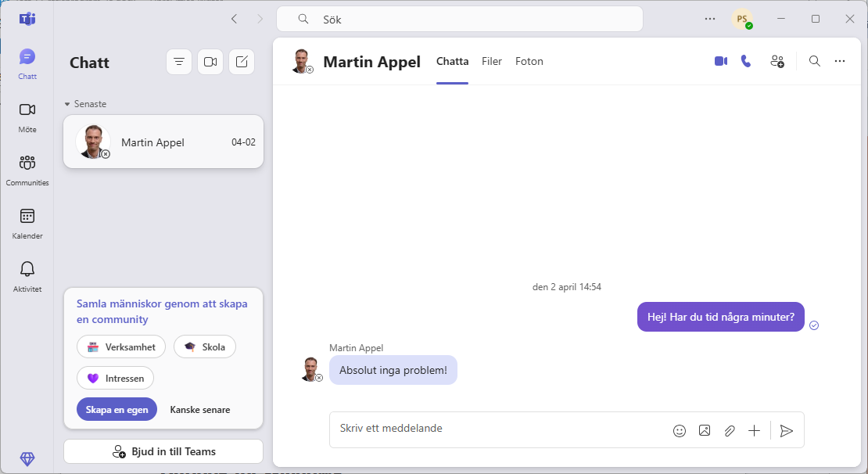Switch to the Filer tab
Viewport: 868px width, 474px height.
491,61
